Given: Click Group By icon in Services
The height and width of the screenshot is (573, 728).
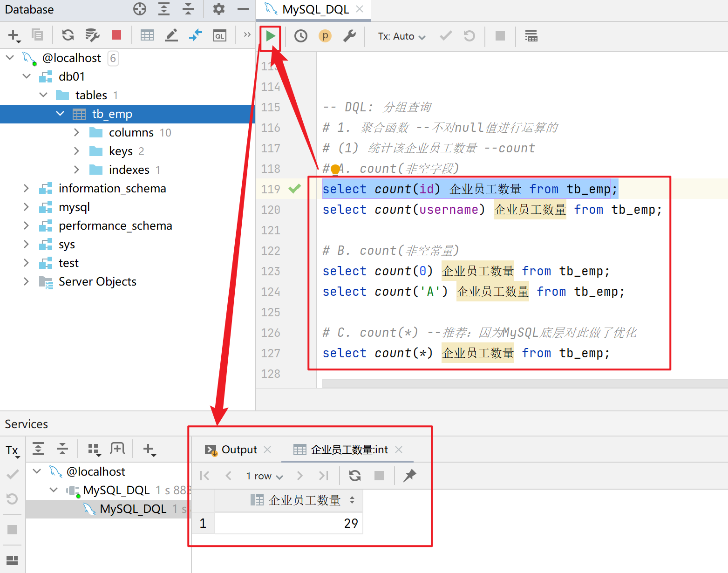Looking at the screenshot, I should tap(94, 449).
